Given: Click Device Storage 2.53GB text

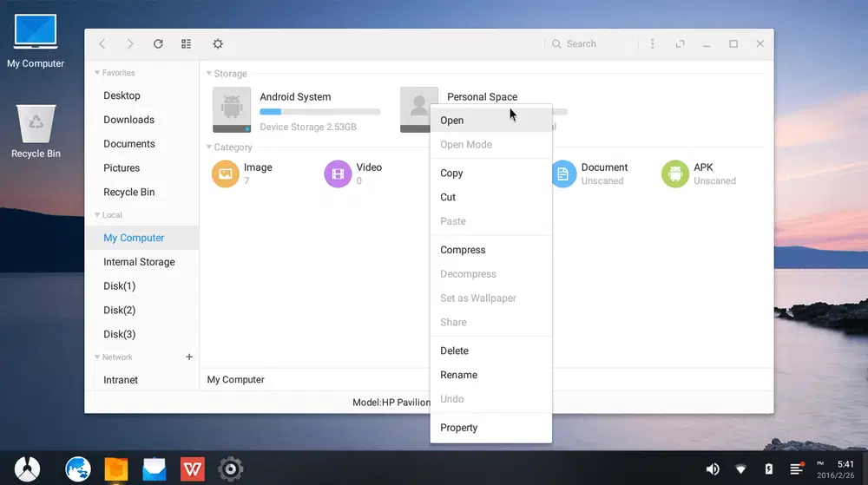Looking at the screenshot, I should coord(308,127).
